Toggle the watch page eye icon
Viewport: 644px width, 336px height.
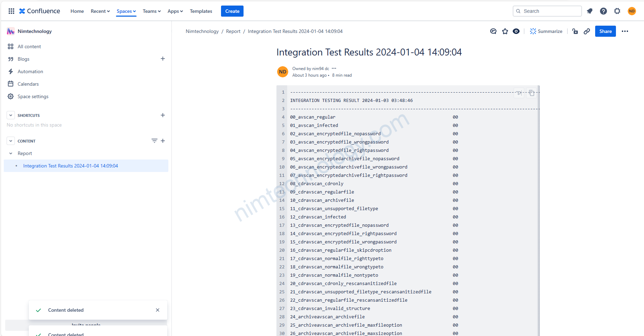[516, 31]
